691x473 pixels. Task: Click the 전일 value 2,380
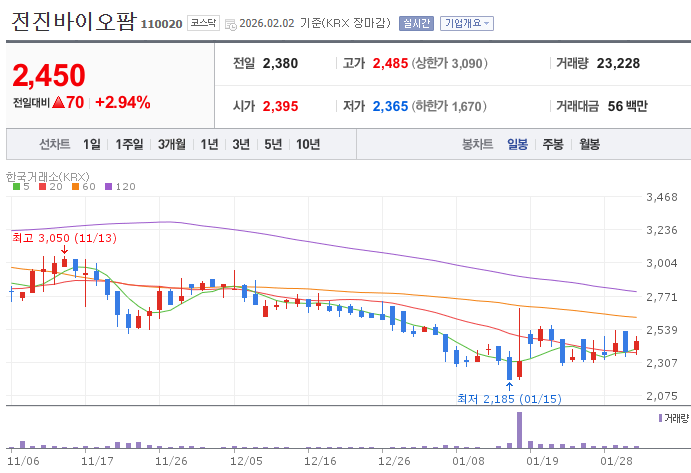(280, 63)
